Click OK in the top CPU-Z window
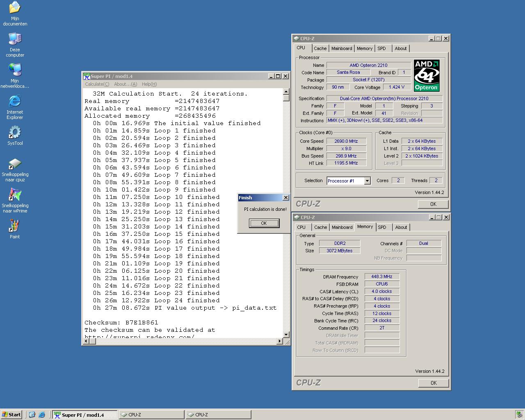The width and height of the screenshot is (525, 420). (433, 204)
